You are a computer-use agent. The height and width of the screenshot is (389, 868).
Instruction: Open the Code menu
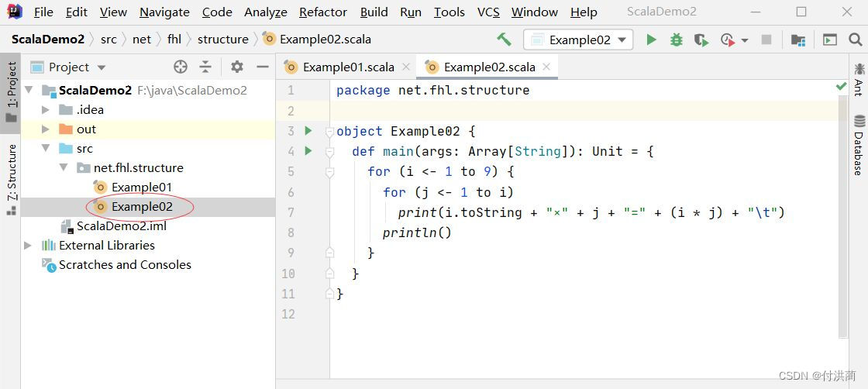pyautogui.click(x=217, y=12)
